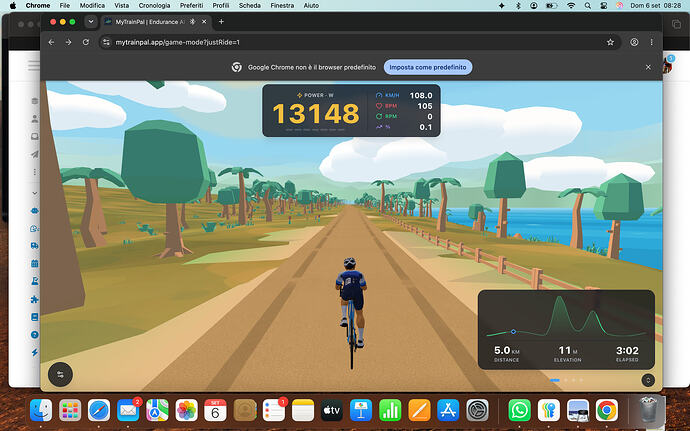Click the person icon in background sidebar
690x431 pixels.
pyautogui.click(x=35, y=119)
